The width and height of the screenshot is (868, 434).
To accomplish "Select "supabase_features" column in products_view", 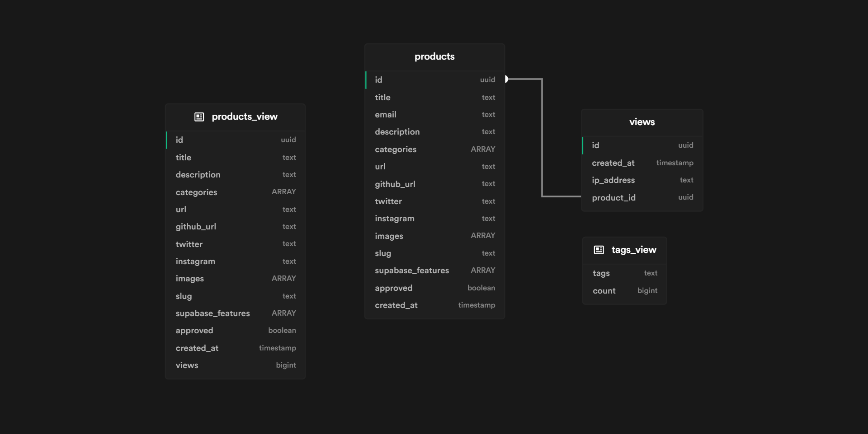I will [235, 313].
